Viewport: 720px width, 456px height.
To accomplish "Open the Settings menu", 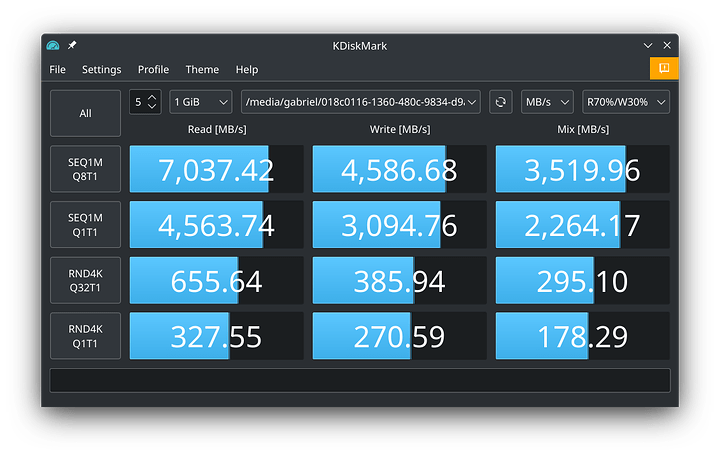I will (x=101, y=69).
